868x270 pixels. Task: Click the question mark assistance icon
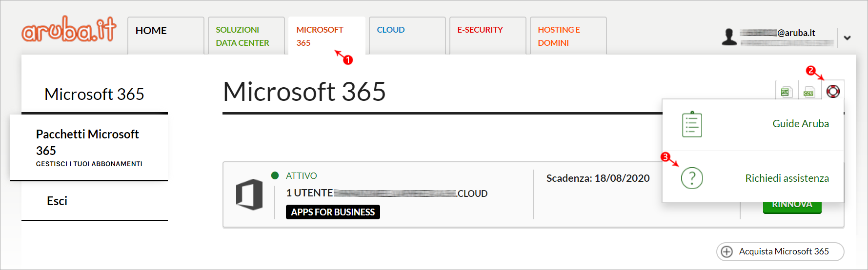click(x=692, y=178)
